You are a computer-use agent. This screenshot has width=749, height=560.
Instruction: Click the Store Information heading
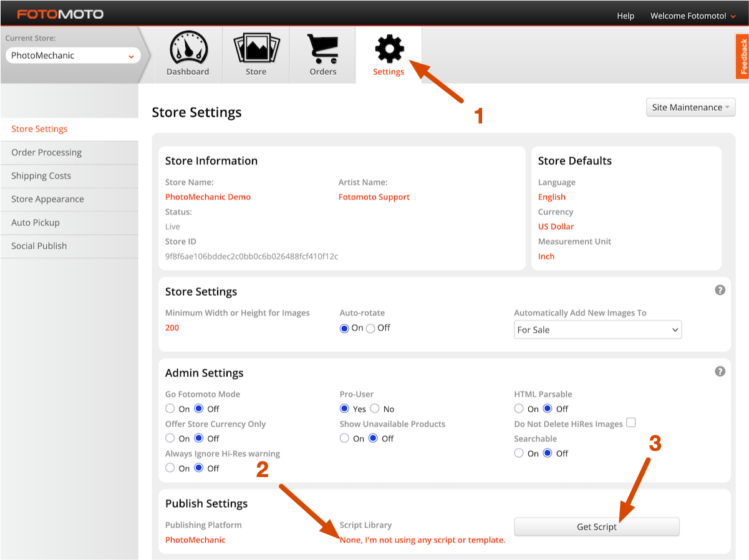[211, 161]
